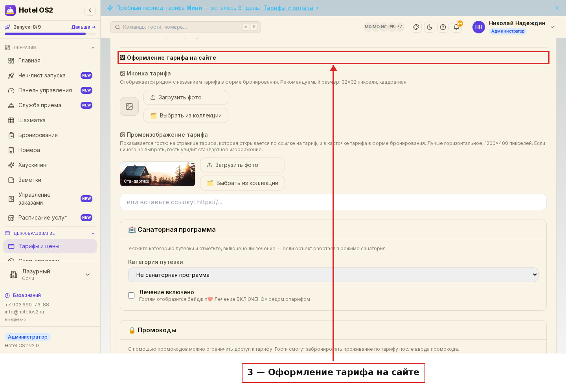Open Чек-лист запуска menu item

50,75
